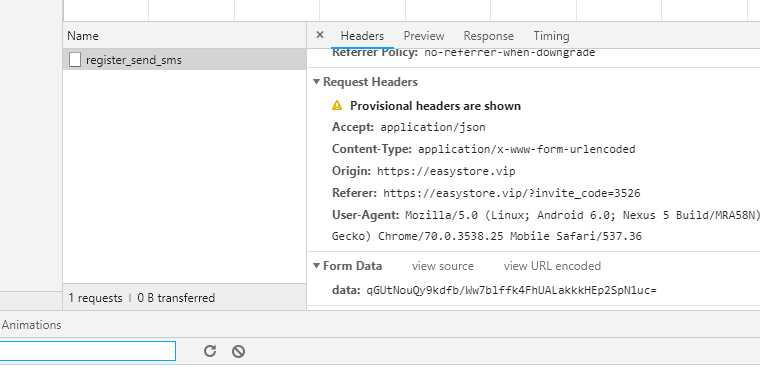Open the Preview tab

pos(424,36)
